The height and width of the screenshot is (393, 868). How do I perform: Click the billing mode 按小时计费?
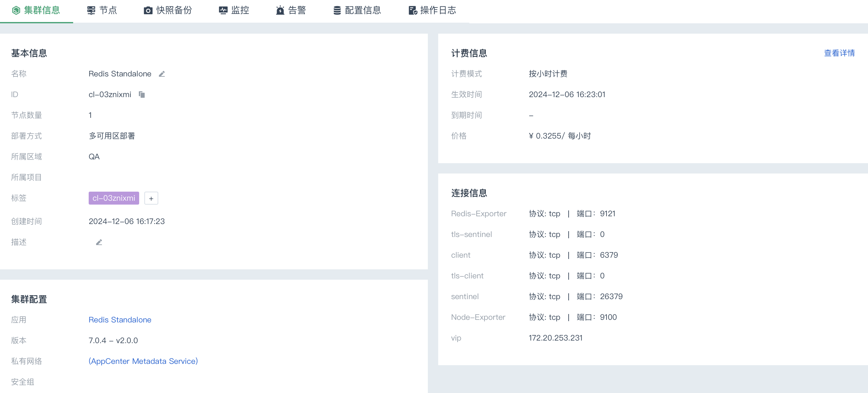tap(548, 74)
